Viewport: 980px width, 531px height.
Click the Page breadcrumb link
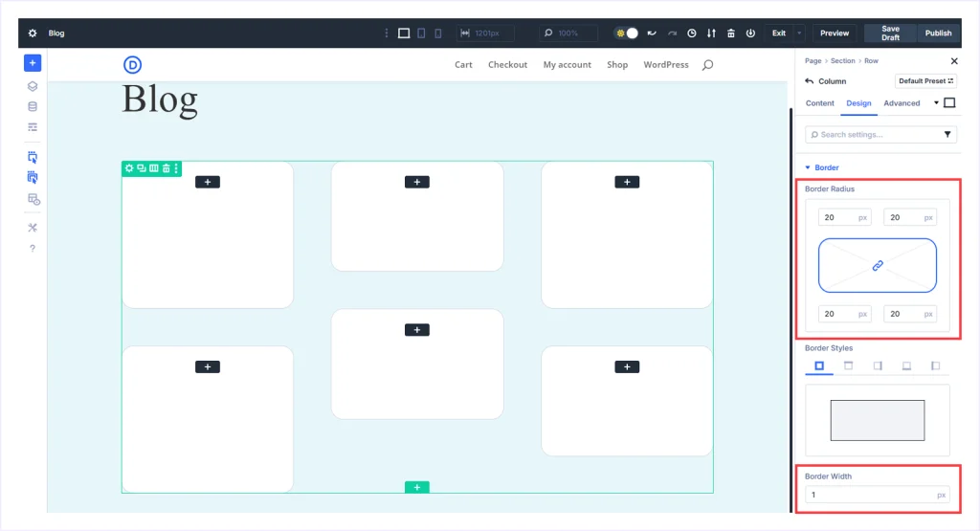[813, 60]
